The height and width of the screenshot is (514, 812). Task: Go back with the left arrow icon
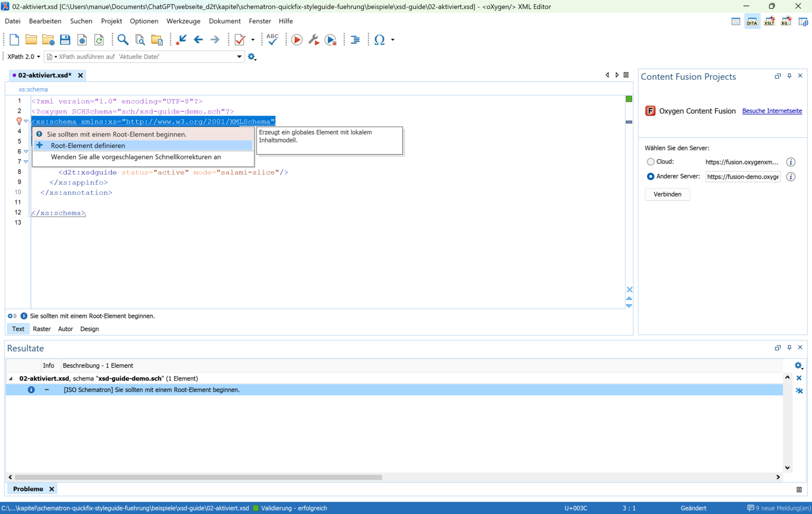click(198, 39)
